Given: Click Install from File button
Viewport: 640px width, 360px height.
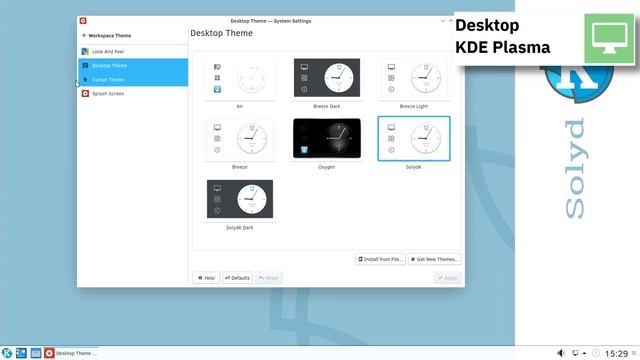Looking at the screenshot, I should coord(380,259).
